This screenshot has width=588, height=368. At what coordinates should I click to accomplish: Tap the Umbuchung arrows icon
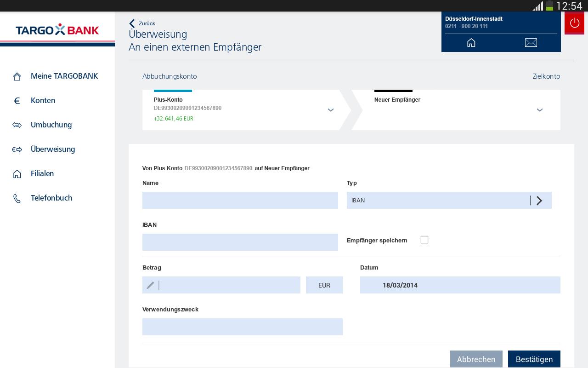[x=17, y=125]
